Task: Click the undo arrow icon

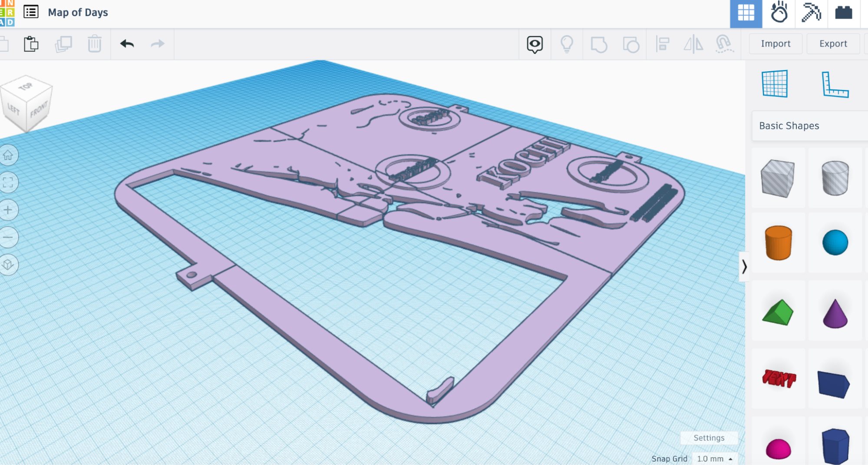Action: click(x=127, y=44)
